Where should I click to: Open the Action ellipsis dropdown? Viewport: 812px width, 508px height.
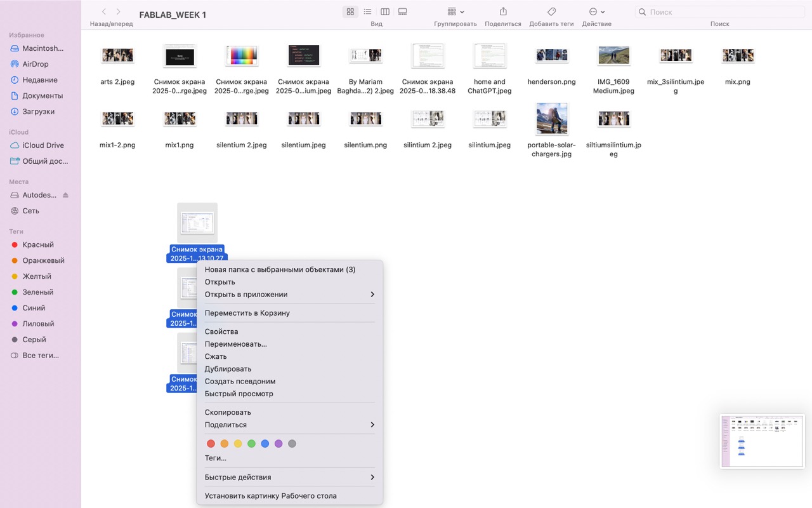coord(596,12)
